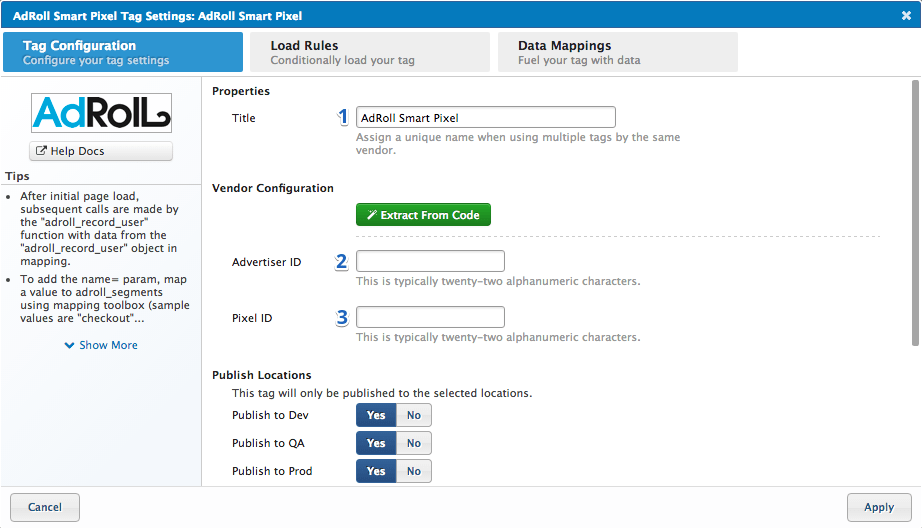The height and width of the screenshot is (528, 922).
Task: Focus the Advertiser ID input field
Action: [430, 262]
